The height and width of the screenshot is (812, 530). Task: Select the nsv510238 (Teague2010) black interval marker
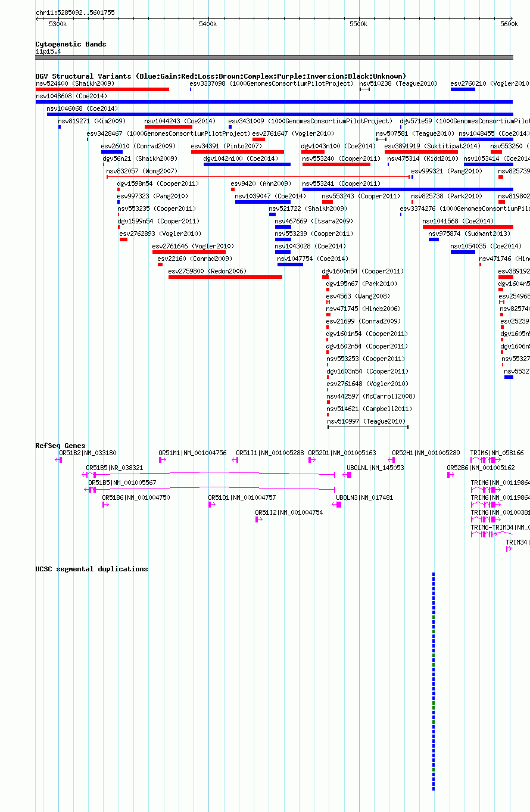[364, 89]
